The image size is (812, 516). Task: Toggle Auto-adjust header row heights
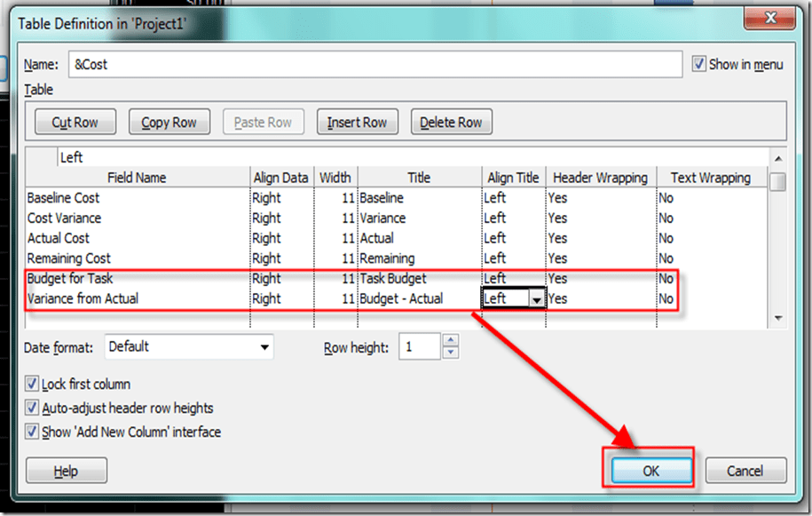(33, 409)
